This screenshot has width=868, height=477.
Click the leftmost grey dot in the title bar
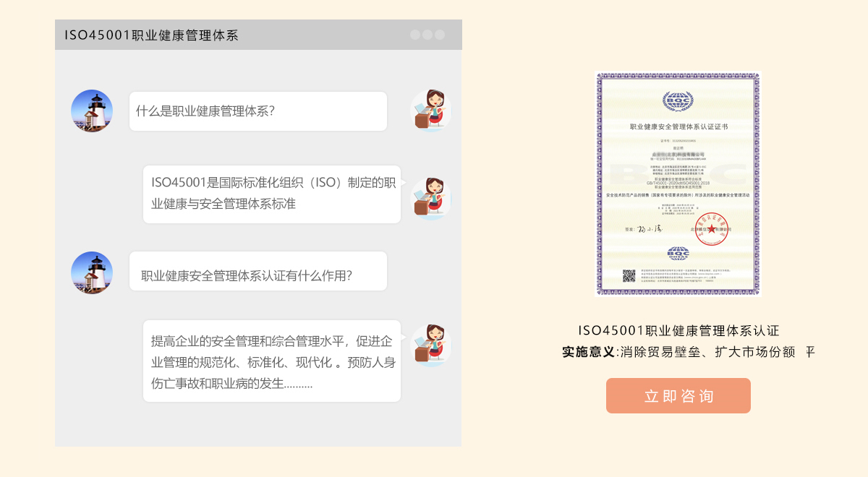click(x=415, y=35)
